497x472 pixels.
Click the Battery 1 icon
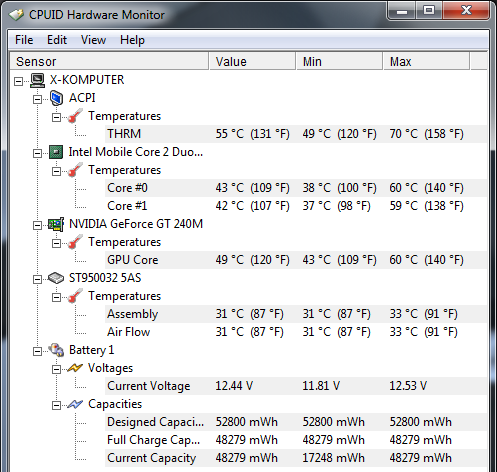(56, 350)
